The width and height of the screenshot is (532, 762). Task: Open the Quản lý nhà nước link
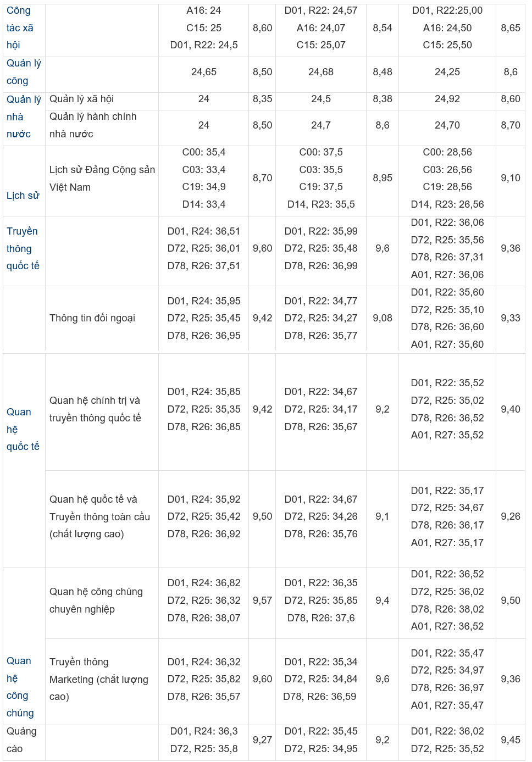[x=24, y=116]
